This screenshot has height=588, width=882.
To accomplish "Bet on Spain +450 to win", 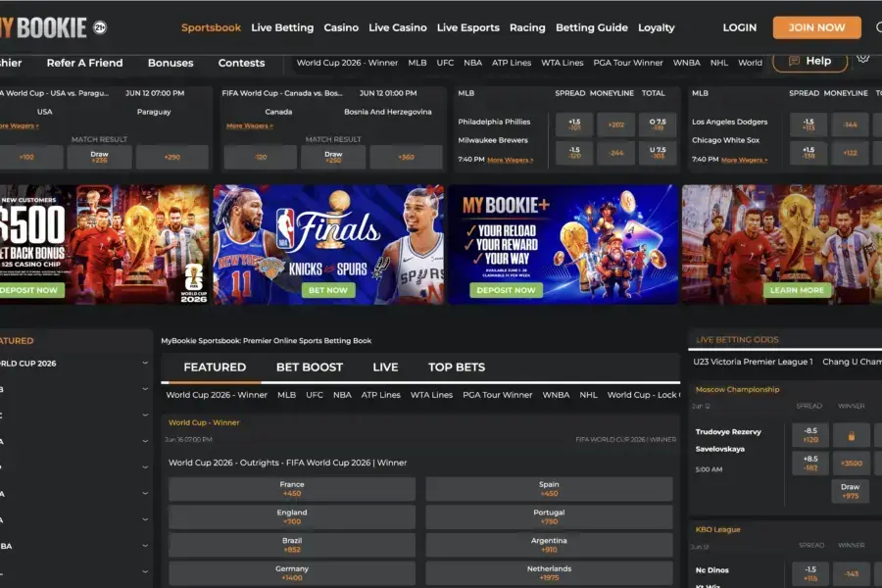I will pyautogui.click(x=549, y=489).
